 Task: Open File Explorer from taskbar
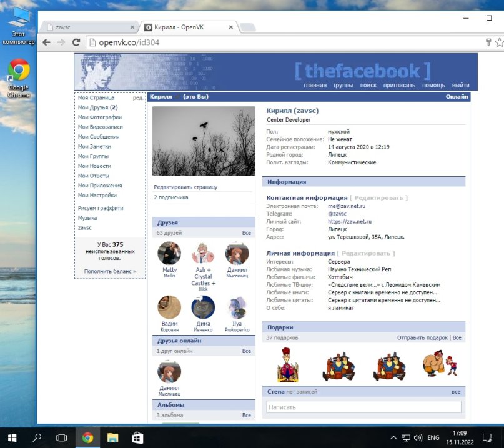click(112, 437)
